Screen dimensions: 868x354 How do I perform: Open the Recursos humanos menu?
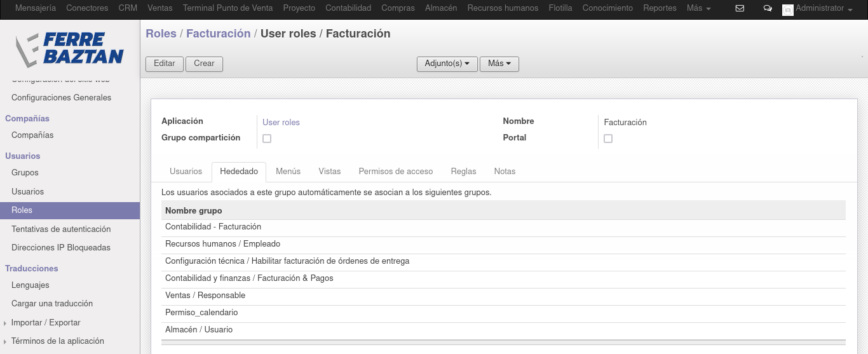point(503,8)
